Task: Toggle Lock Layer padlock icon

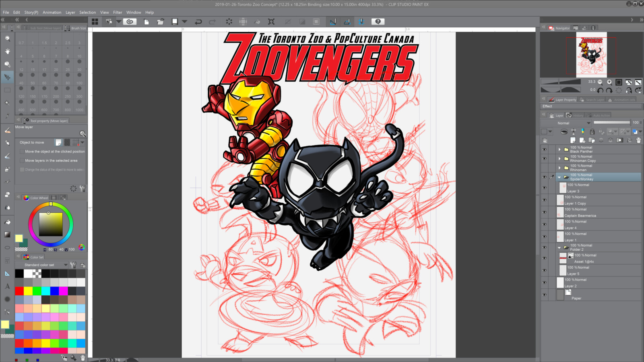Action: 592,132
